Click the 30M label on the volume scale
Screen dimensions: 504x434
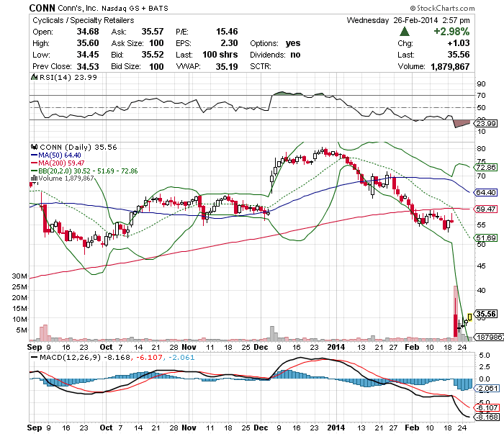click(x=19, y=276)
